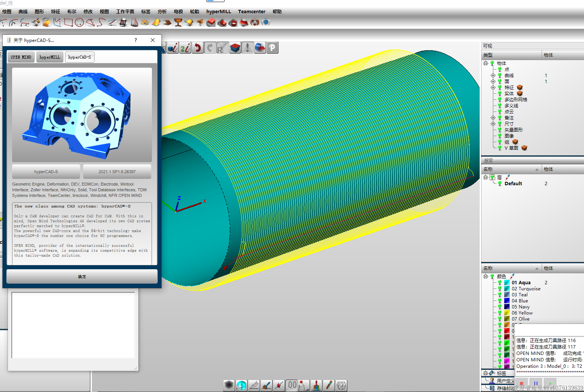The height and width of the screenshot is (392, 584).
Task: Expand the 特征 tree node
Action: click(x=493, y=88)
